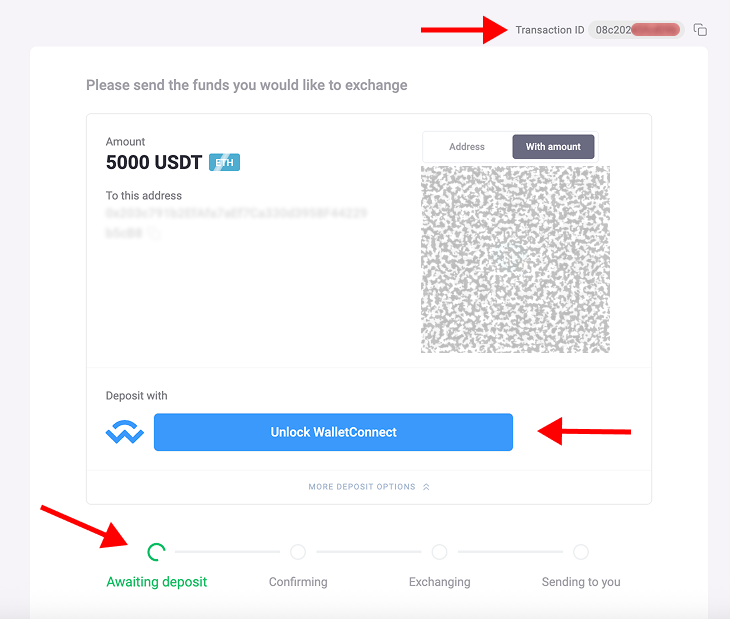Click the 5000 USDT amount text
The image size is (730, 619).
pyautogui.click(x=154, y=162)
